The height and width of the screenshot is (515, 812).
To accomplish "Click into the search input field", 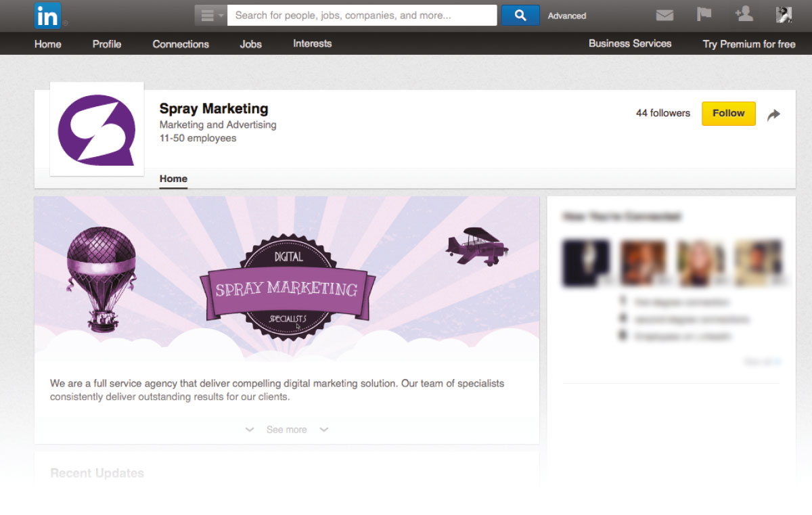I will 362,16.
